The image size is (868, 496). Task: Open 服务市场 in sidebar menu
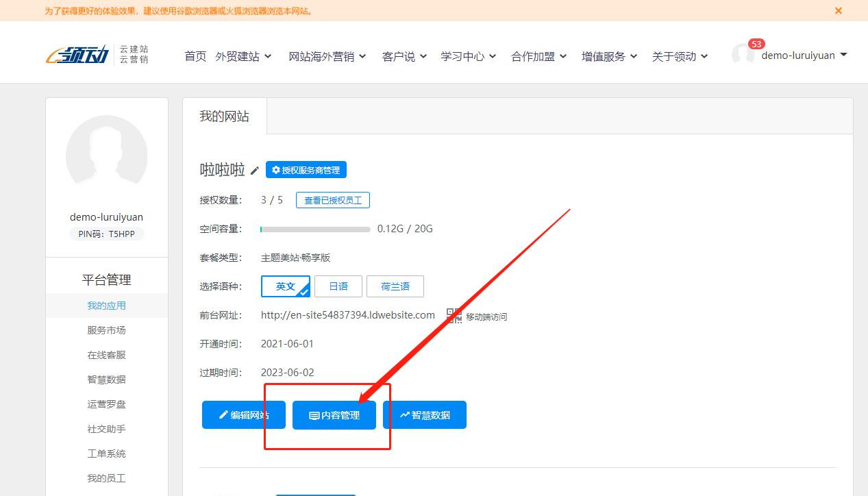click(106, 330)
